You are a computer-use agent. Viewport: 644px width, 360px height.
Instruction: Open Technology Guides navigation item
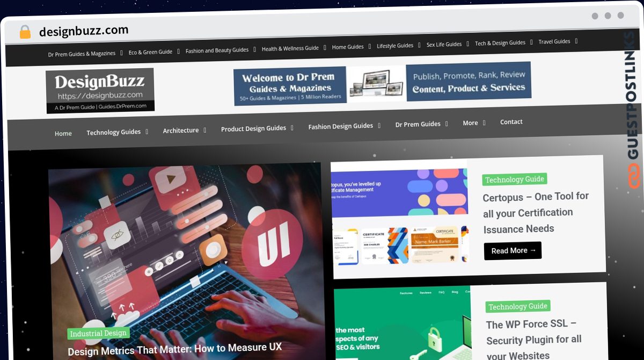[x=114, y=132]
